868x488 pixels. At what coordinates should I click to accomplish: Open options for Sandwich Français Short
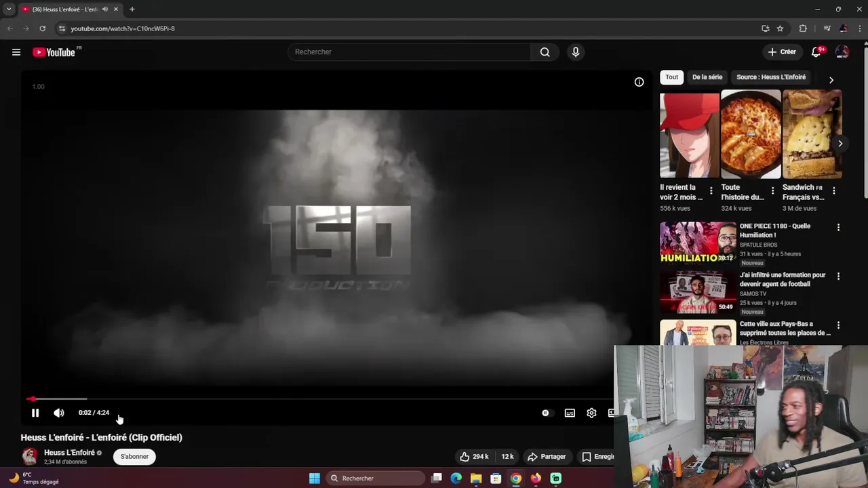(833, 191)
